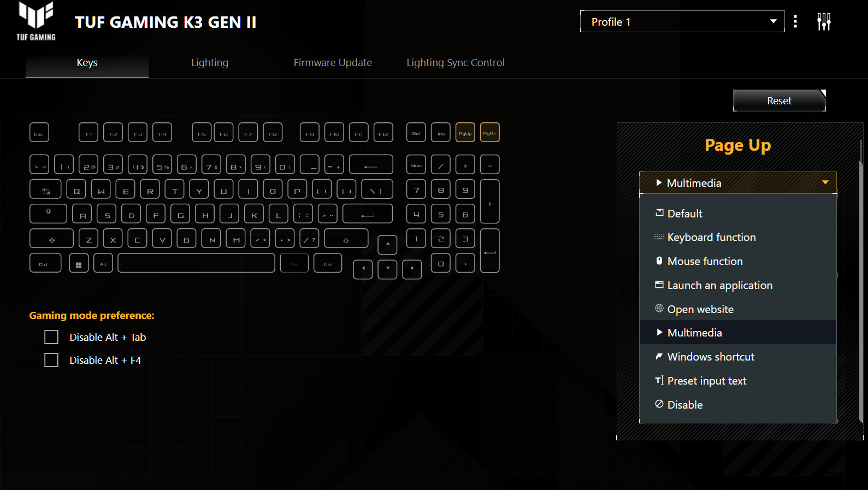
Task: Select the right Ctrl key on layout
Action: click(328, 263)
